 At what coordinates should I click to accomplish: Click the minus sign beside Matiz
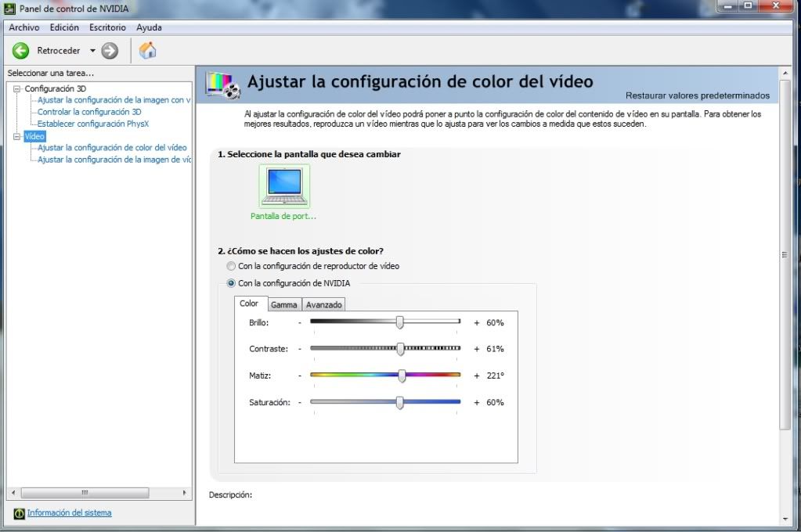click(x=300, y=376)
